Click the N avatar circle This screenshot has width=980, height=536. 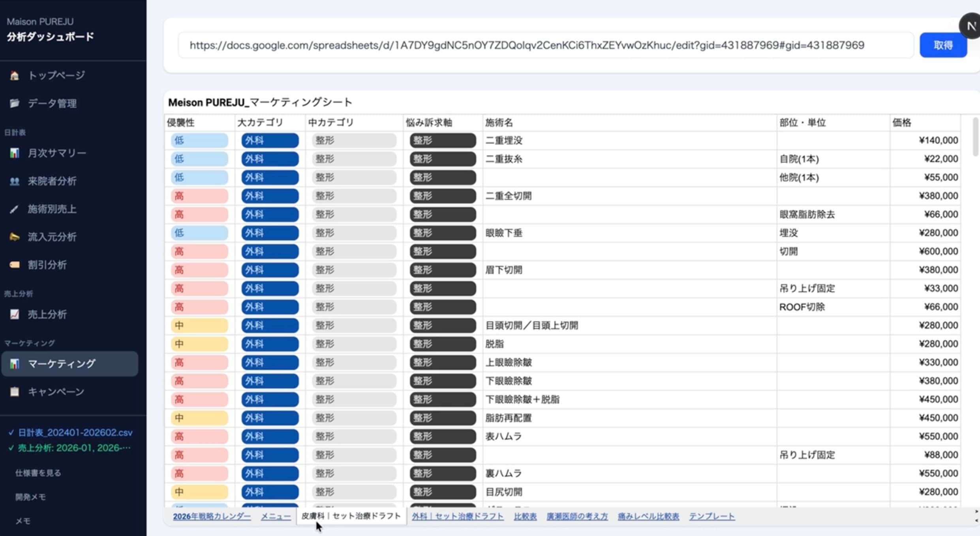click(x=971, y=26)
